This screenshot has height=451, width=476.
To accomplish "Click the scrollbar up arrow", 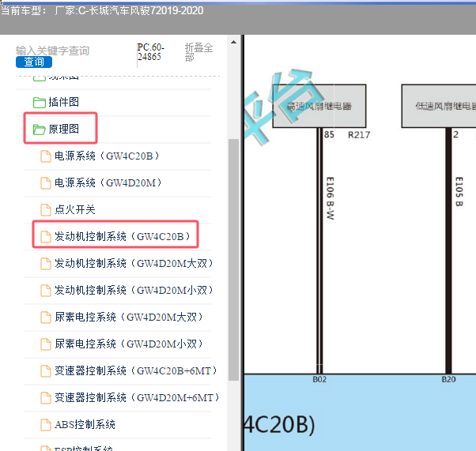I will (233, 42).
